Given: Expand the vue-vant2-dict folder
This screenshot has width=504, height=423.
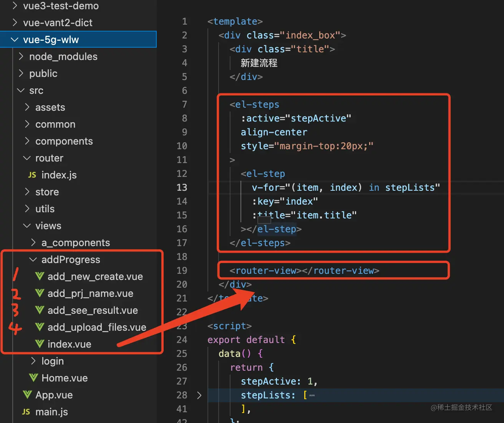Looking at the screenshot, I should click(15, 23).
